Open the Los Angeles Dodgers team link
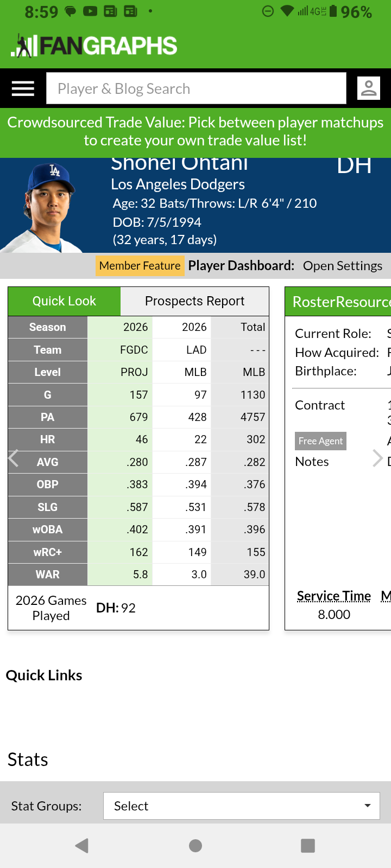The height and width of the screenshot is (868, 391). (x=178, y=184)
